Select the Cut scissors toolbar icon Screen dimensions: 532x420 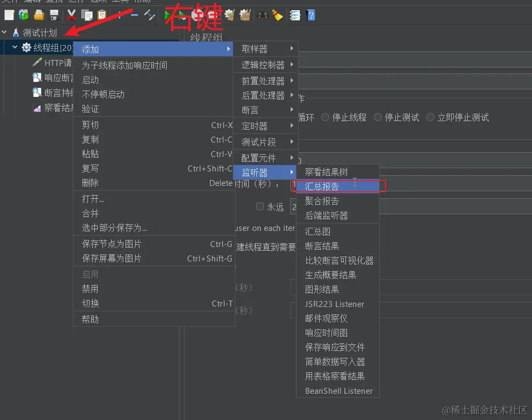click(71, 14)
